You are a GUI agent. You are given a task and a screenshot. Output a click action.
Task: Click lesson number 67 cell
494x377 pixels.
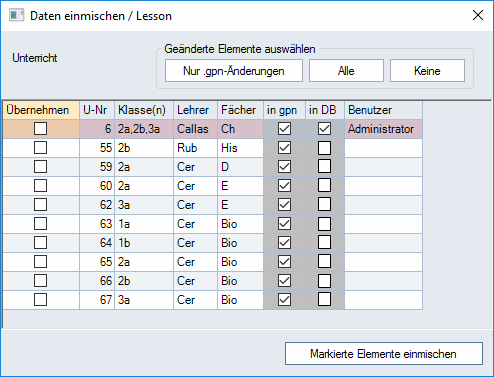97,300
